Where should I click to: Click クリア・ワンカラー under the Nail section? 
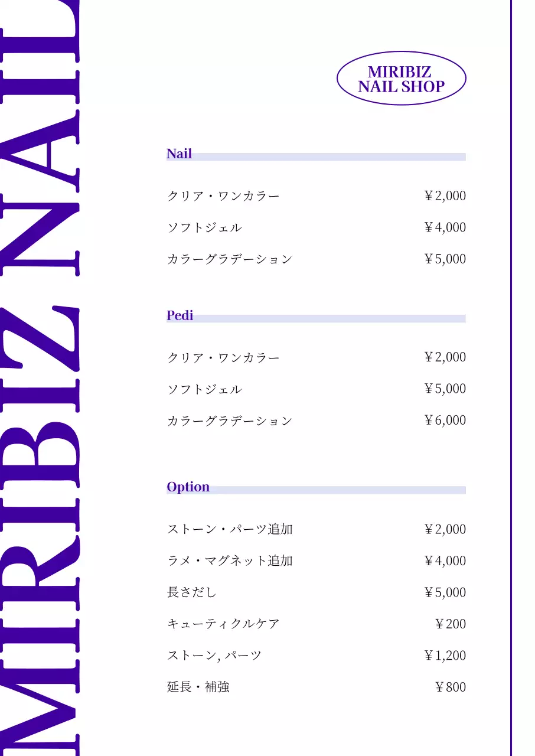pyautogui.click(x=223, y=196)
